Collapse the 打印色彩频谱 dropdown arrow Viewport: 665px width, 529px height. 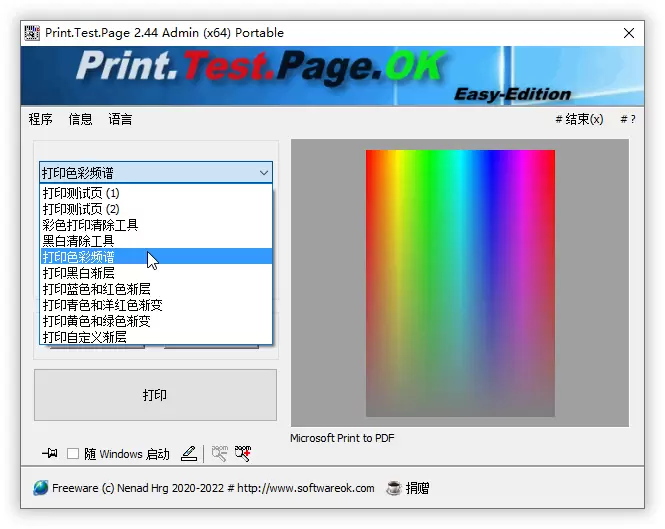(264, 173)
